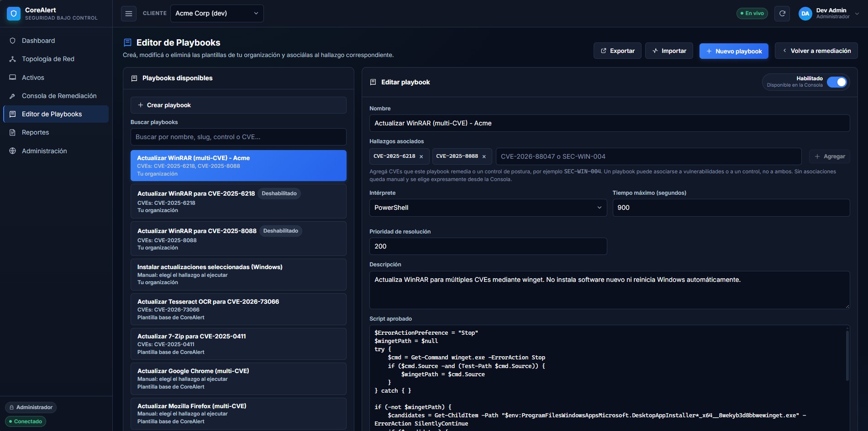Open Consola de Remediación

coord(56,96)
